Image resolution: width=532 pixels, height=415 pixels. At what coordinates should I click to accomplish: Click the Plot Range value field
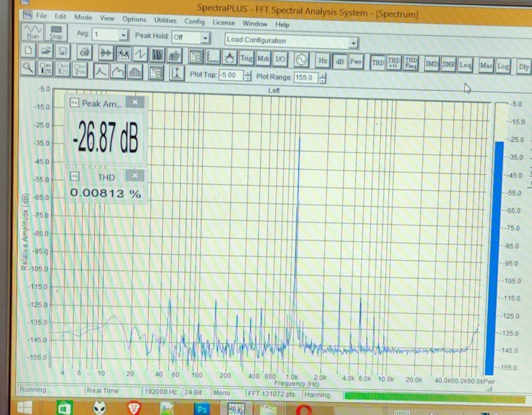pyautogui.click(x=306, y=78)
